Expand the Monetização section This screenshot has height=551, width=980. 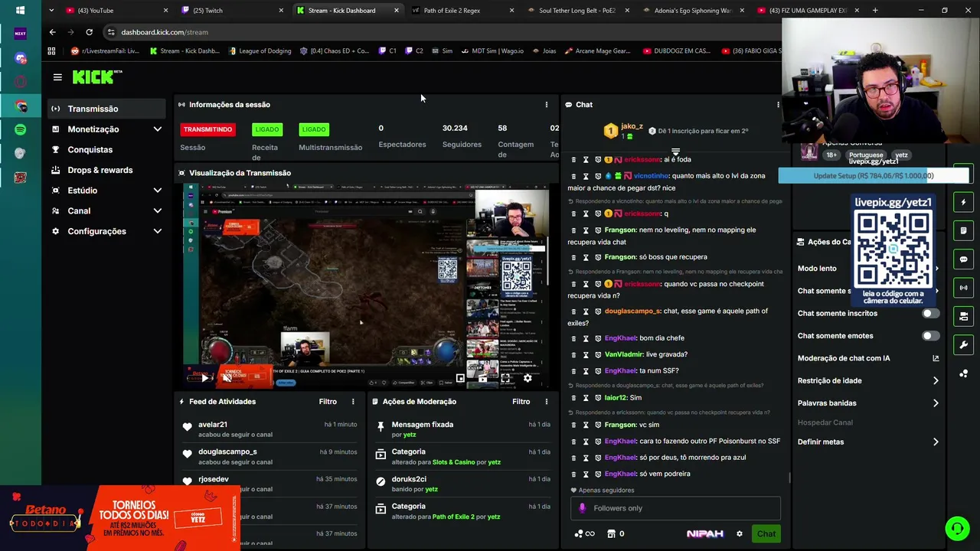tap(106, 129)
